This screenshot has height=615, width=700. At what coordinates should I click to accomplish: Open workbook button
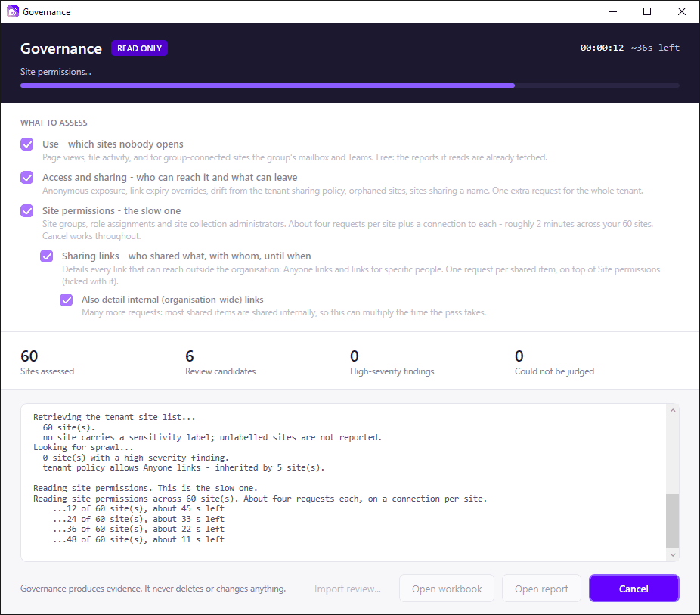447,589
